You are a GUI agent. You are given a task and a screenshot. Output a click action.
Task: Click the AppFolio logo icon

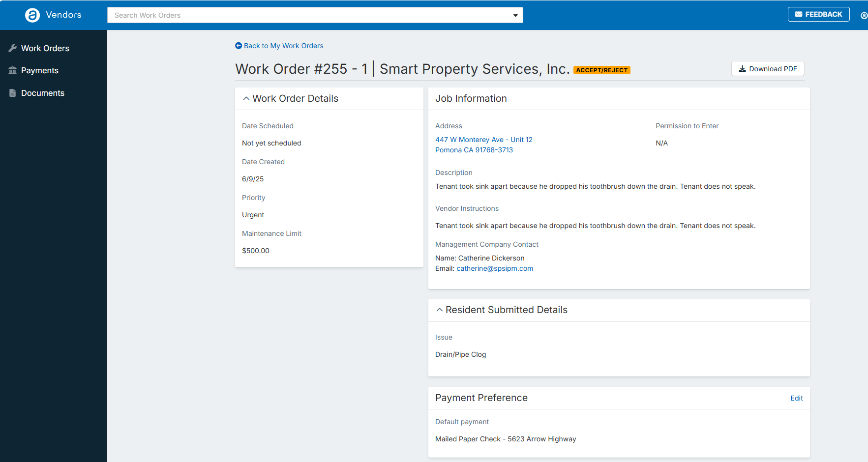[x=32, y=15]
